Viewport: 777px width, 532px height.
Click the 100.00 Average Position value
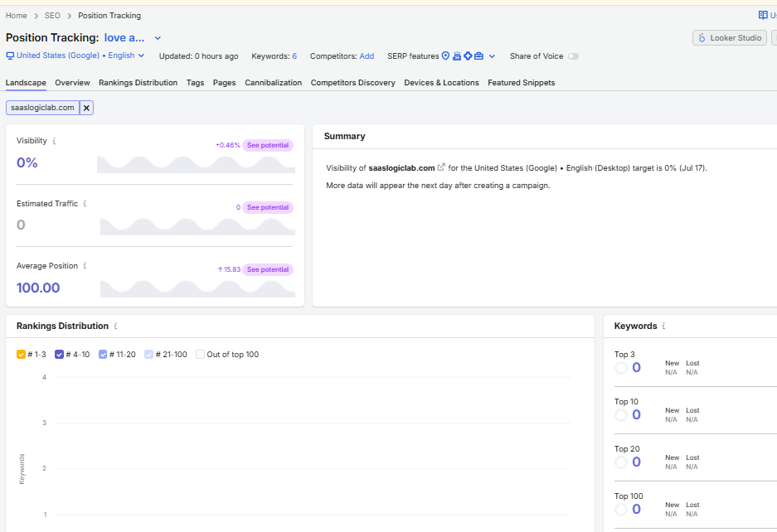(x=38, y=288)
